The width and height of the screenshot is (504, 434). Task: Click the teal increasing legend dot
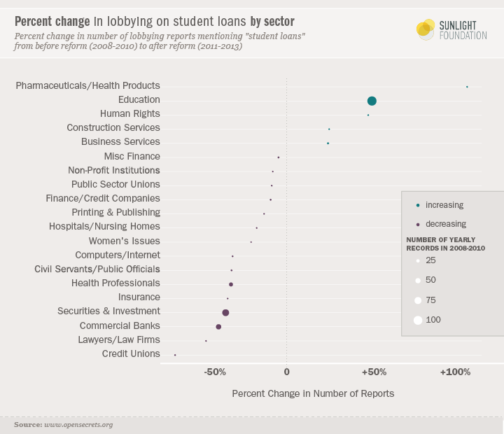click(418, 205)
